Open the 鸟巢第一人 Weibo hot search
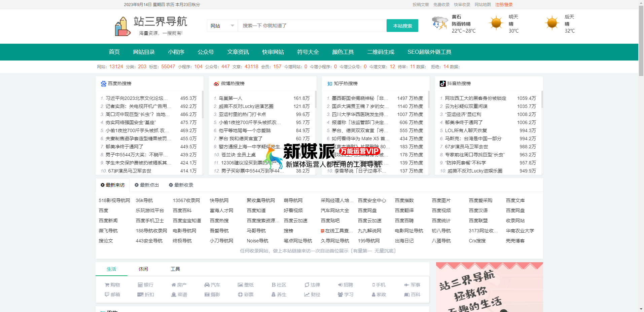The width and height of the screenshot is (644, 312). point(230,98)
